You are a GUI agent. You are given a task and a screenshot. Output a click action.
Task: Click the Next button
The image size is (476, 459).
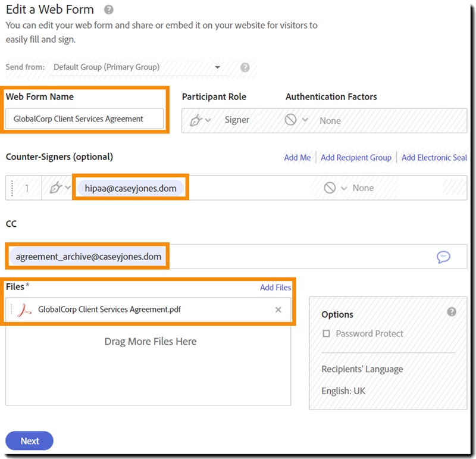pos(30,441)
